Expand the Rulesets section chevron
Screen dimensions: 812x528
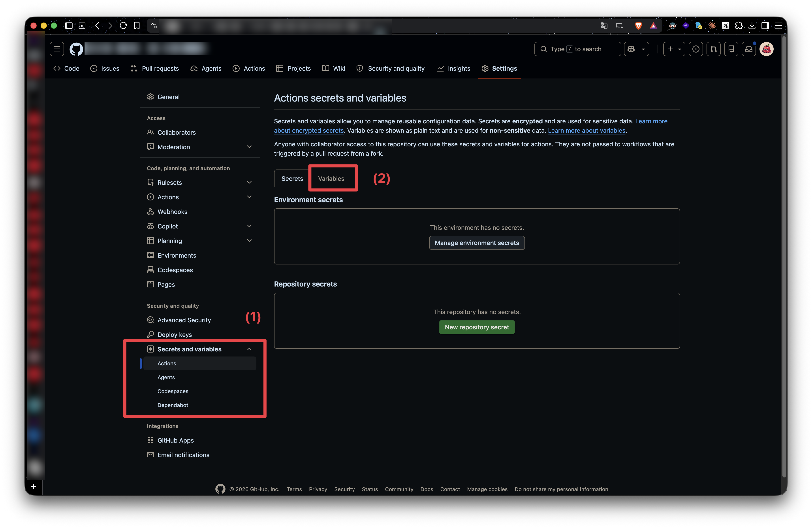[249, 183]
